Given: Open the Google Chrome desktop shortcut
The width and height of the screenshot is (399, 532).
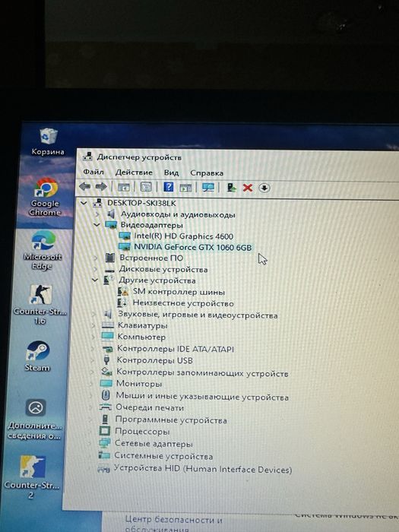Looking at the screenshot, I should [x=45, y=197].
